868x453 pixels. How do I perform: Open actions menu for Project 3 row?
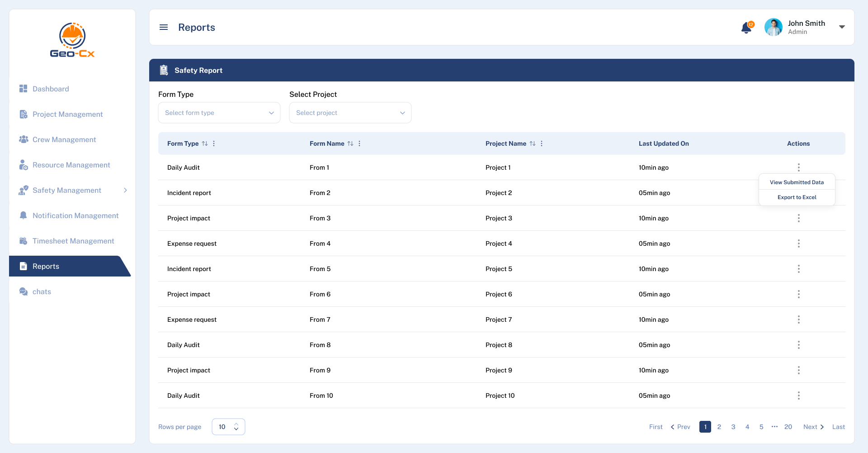click(x=799, y=218)
